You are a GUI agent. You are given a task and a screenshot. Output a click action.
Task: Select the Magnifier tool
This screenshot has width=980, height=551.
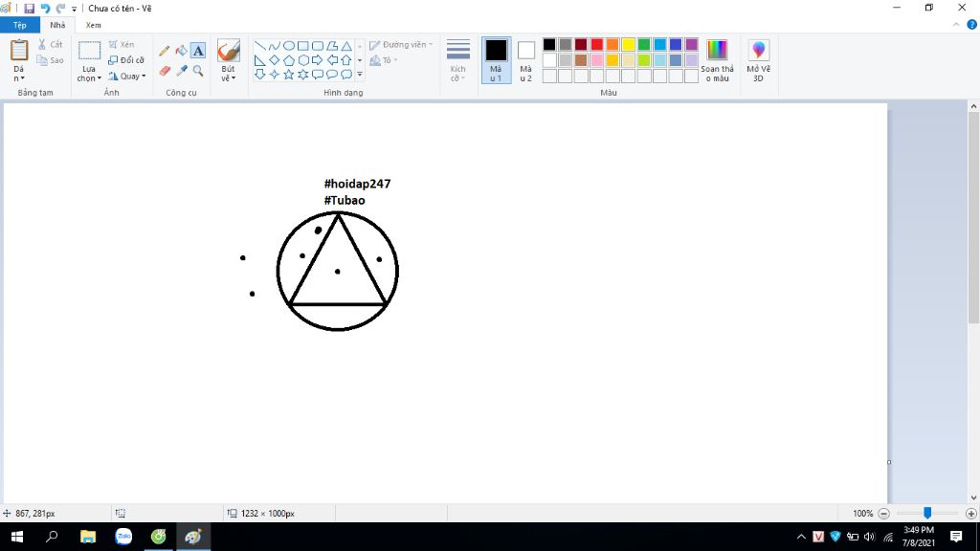point(198,71)
